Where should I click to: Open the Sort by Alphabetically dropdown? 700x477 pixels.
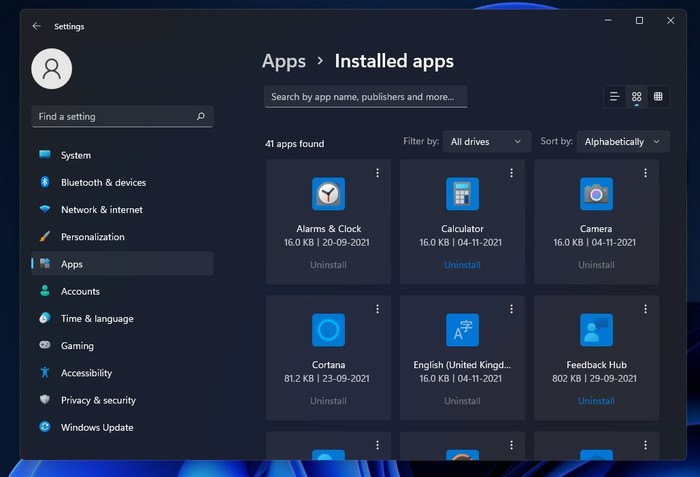(622, 142)
